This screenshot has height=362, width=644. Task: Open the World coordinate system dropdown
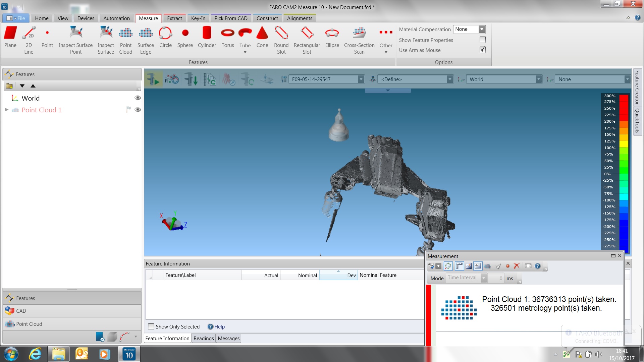(538, 79)
